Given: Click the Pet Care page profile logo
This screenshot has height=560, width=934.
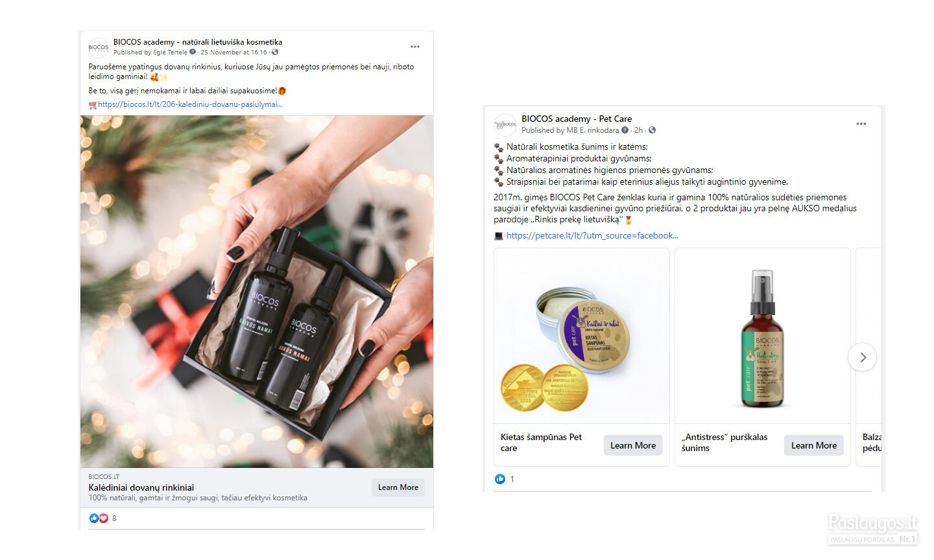Looking at the screenshot, I should 505,124.
